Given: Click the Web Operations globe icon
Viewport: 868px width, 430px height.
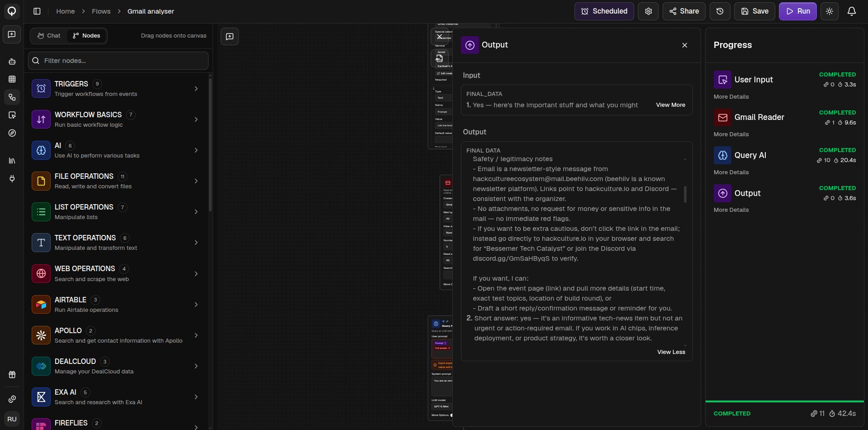Looking at the screenshot, I should click(41, 273).
